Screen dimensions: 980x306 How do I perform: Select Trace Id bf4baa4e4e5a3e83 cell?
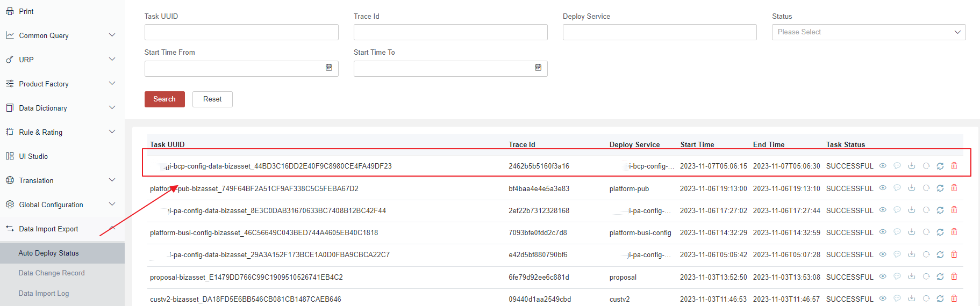pos(539,188)
